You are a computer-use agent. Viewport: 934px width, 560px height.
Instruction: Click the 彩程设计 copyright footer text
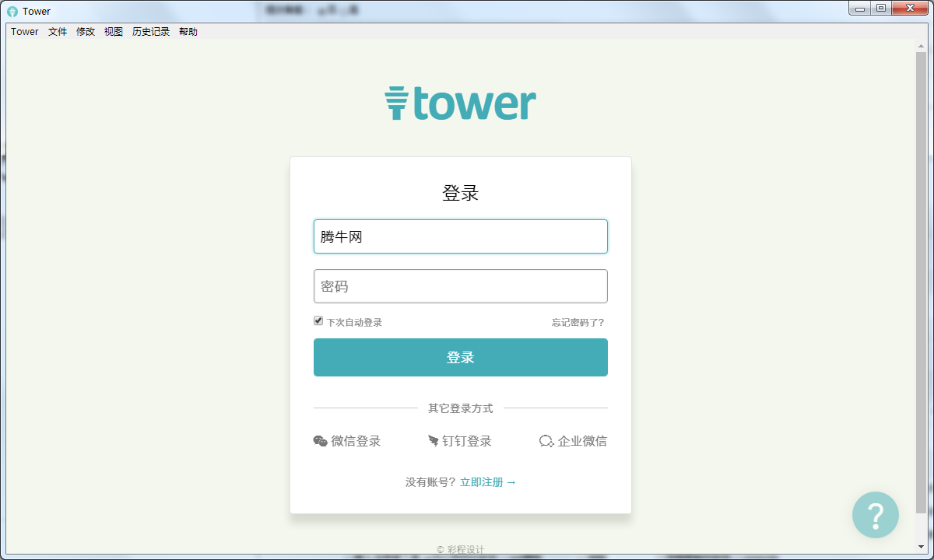point(461,549)
